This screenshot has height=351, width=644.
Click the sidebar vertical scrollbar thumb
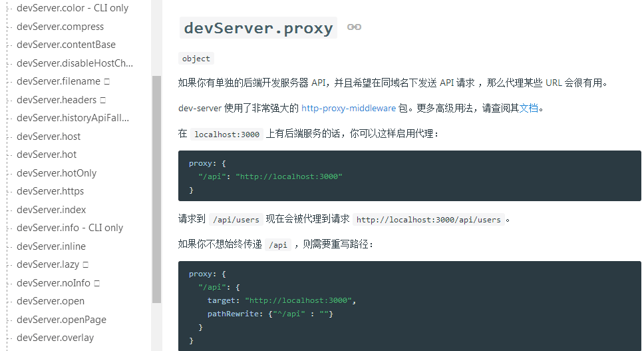click(156, 190)
